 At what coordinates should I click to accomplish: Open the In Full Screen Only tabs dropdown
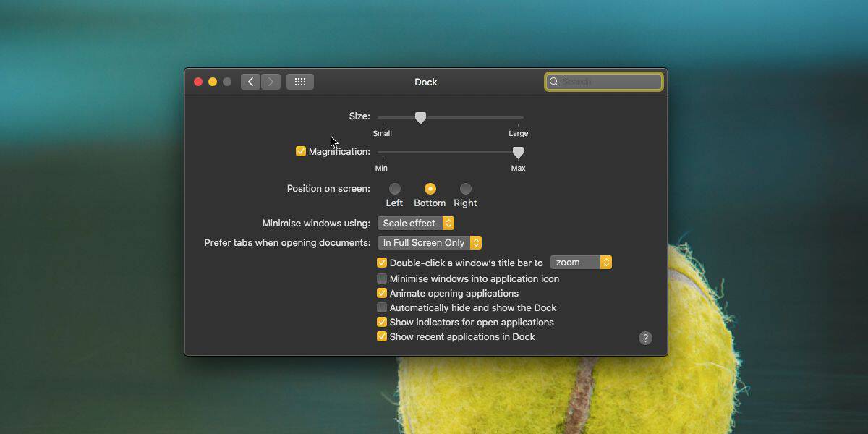click(430, 242)
